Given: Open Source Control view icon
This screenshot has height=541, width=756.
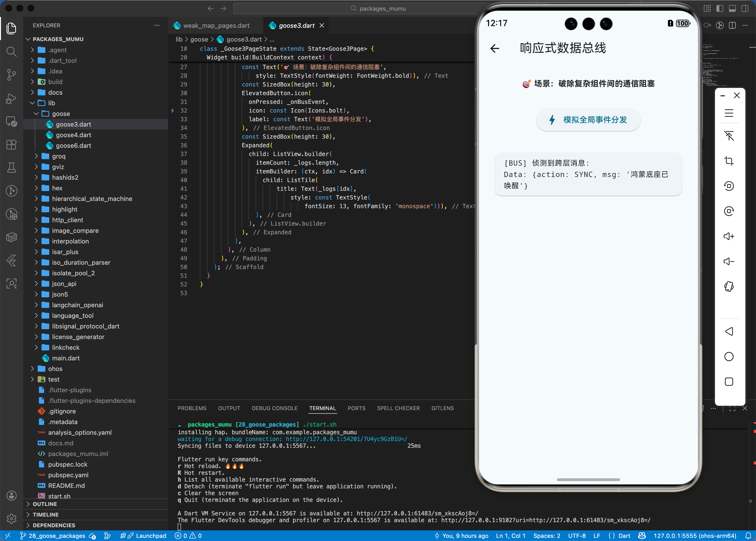Looking at the screenshot, I should [x=11, y=75].
